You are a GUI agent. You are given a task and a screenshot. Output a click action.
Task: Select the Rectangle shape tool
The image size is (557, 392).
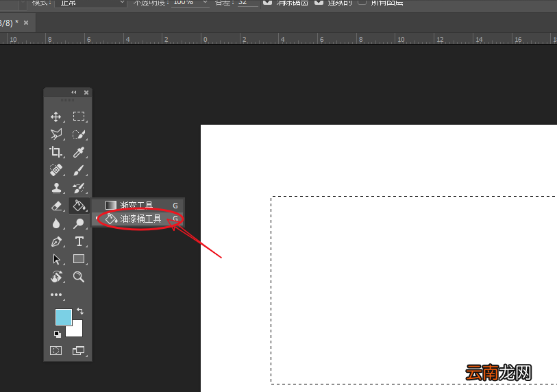point(79,259)
